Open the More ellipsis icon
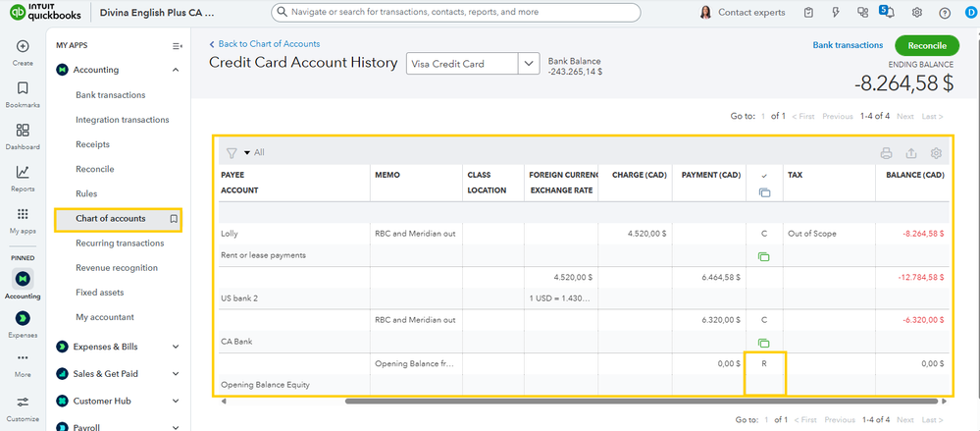The width and height of the screenshot is (980, 431). click(x=23, y=357)
